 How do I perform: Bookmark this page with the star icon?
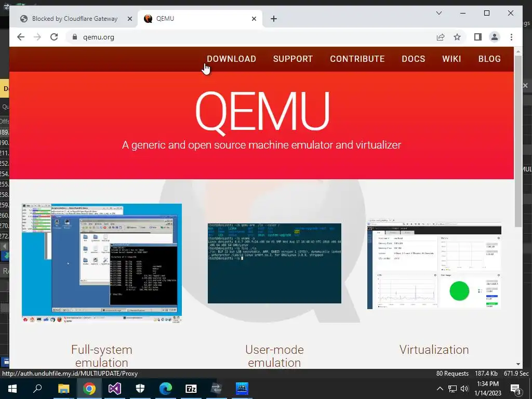click(x=457, y=37)
